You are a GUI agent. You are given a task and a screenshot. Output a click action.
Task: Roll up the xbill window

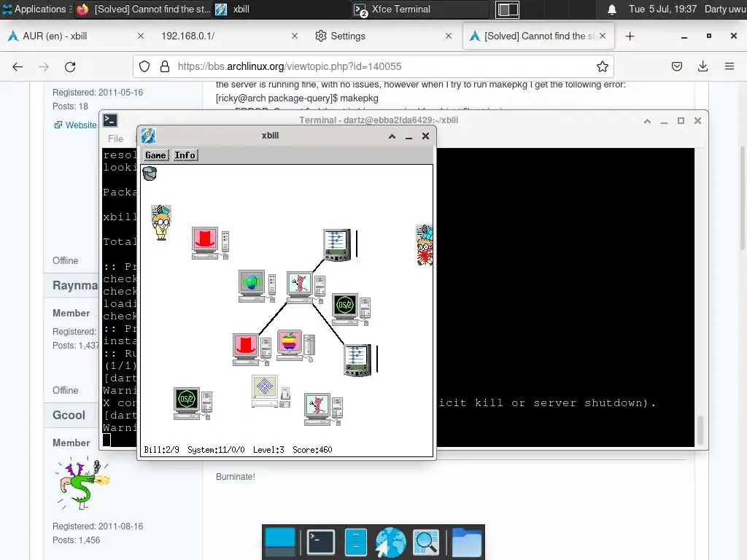point(392,136)
